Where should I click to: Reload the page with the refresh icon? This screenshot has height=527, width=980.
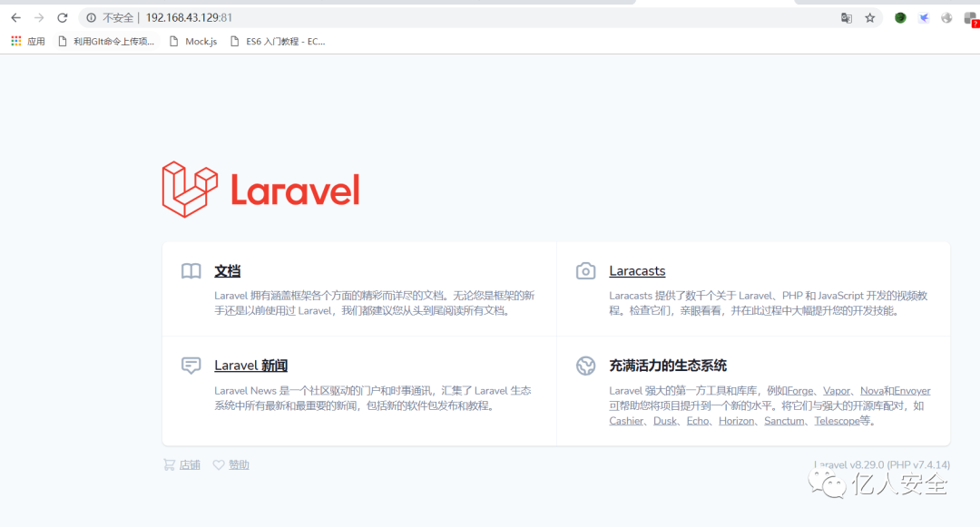coord(62,17)
